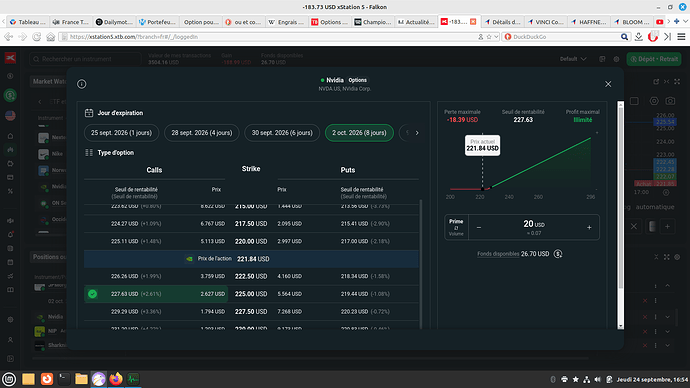Switch to the Portefeu... tab

point(157,22)
